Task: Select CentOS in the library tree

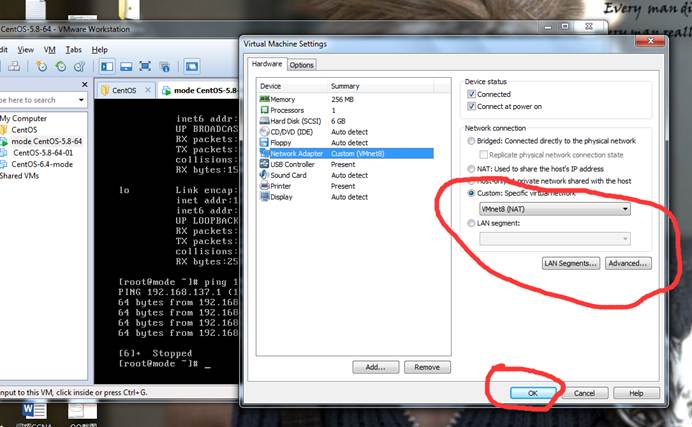Action: coord(24,130)
